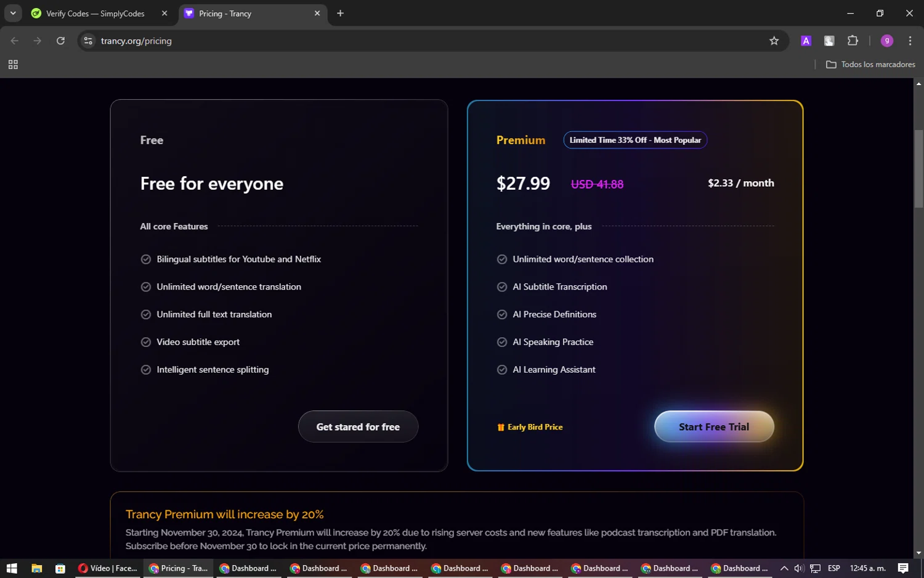Screen dimensions: 924x578
Task: Open the gray extension icon next to the purple A
Action: (829, 41)
